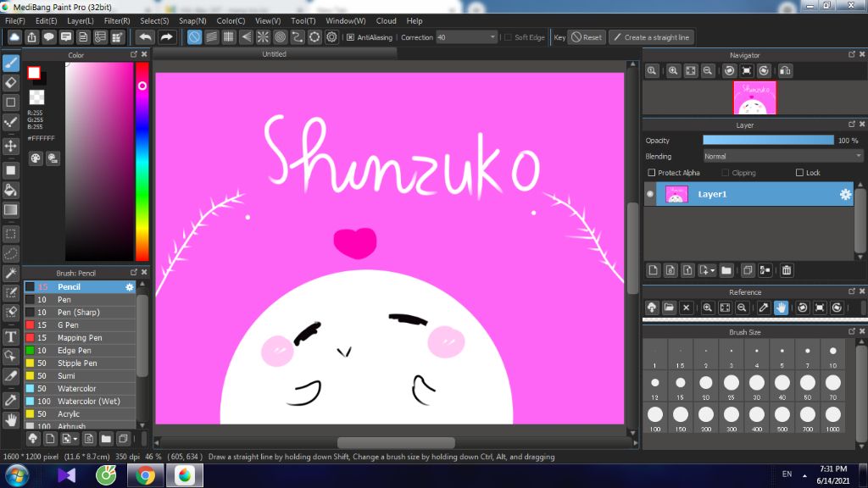This screenshot has height=488, width=868.
Task: Click the Navigator preview thumbnail
Action: 754,97
